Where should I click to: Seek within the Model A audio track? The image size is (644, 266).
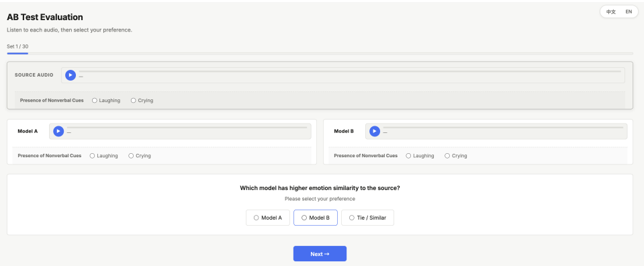tap(187, 128)
